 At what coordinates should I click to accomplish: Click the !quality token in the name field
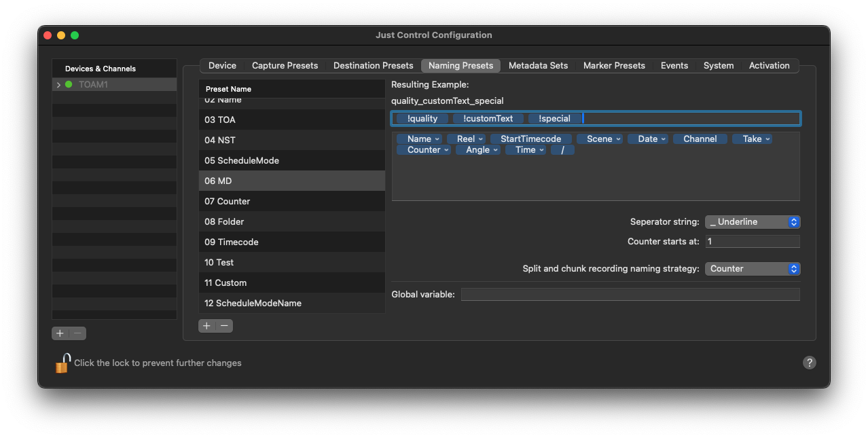click(422, 119)
